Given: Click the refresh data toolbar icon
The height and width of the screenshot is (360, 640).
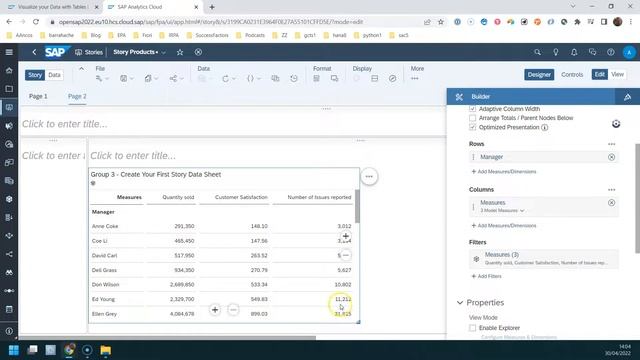Looking at the screenshot, I should (x=225, y=78).
